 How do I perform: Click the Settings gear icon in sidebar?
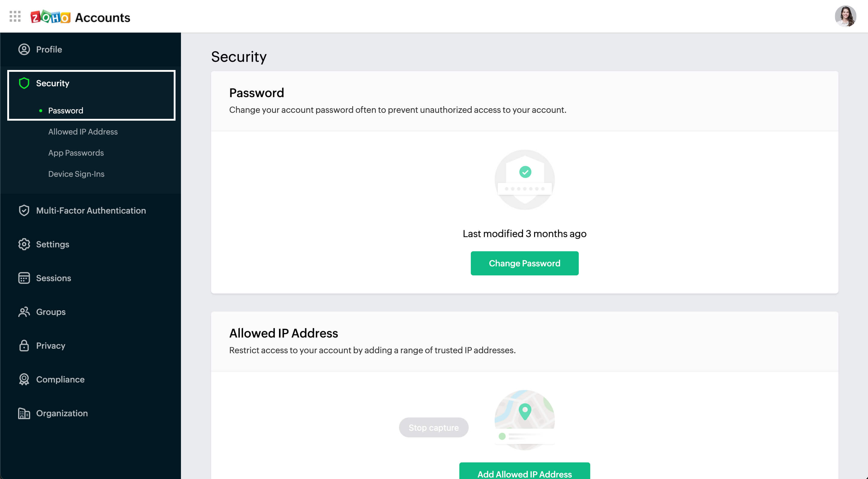[x=24, y=244]
